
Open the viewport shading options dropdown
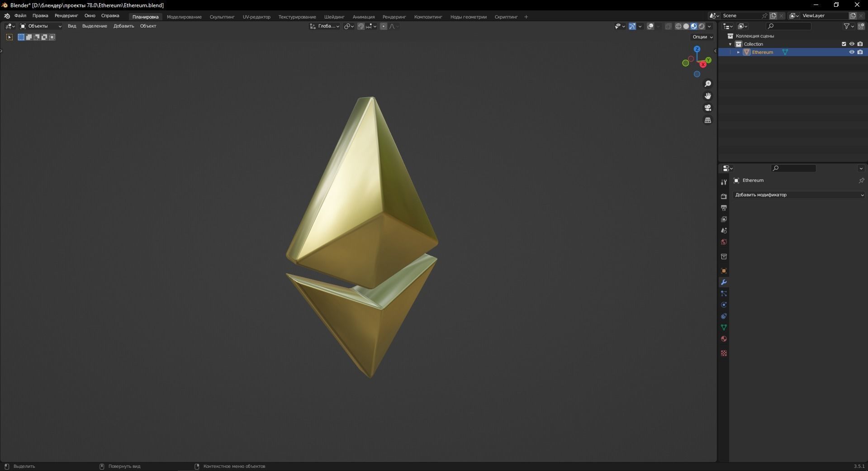click(710, 26)
